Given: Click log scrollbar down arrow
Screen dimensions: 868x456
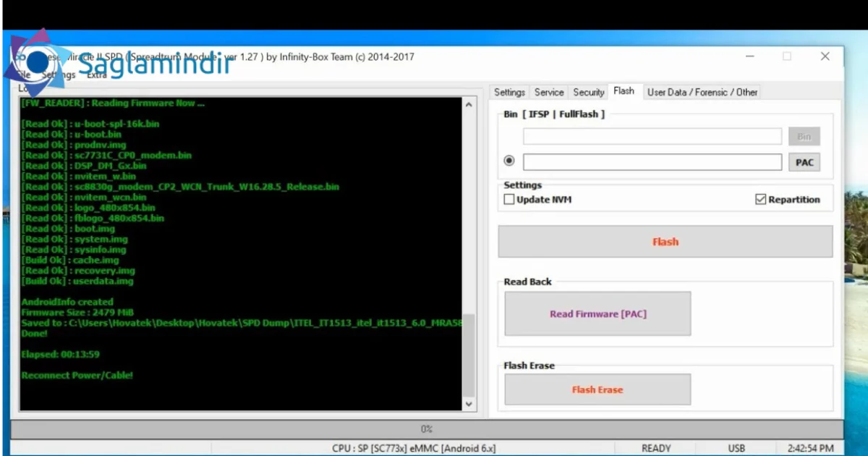Looking at the screenshot, I should (469, 404).
